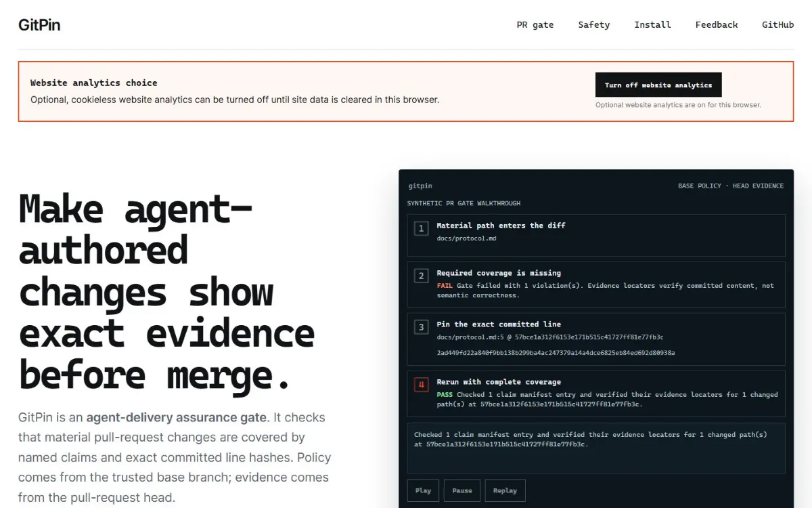Screen dimensions: 812x508
Task: Select step 3 number badge
Action: (x=421, y=327)
